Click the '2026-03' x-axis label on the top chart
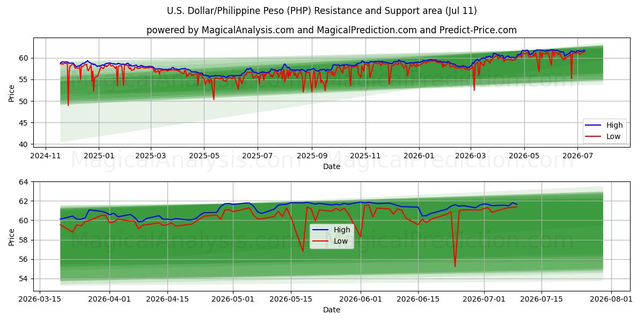Screen dimensions: 644x322 (471, 156)
